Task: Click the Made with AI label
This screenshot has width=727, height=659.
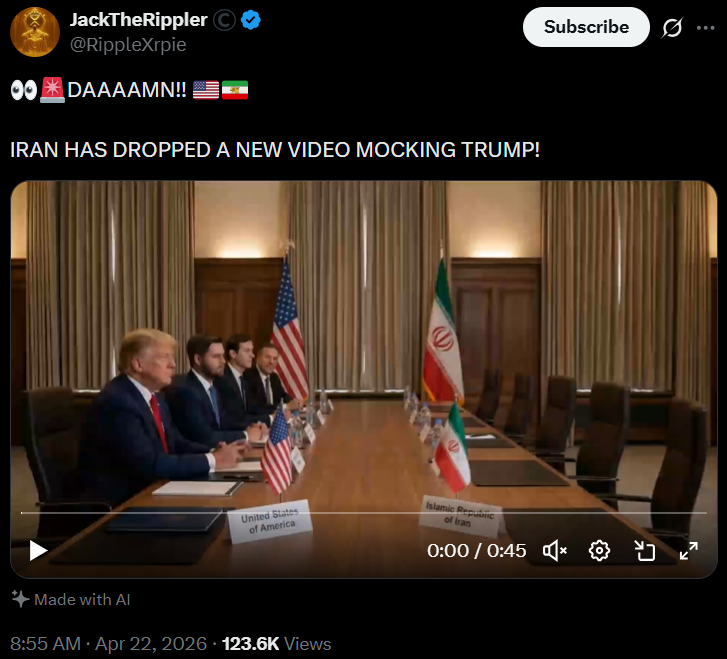Action: 82,600
